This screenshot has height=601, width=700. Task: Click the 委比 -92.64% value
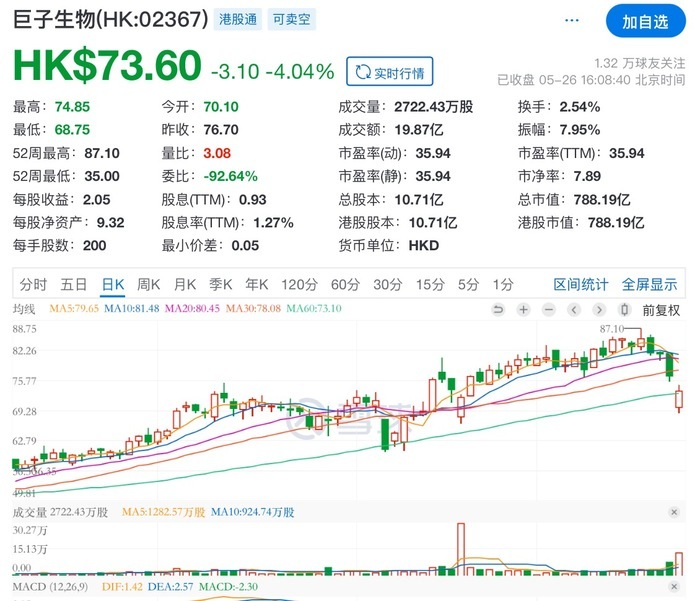coord(230,176)
